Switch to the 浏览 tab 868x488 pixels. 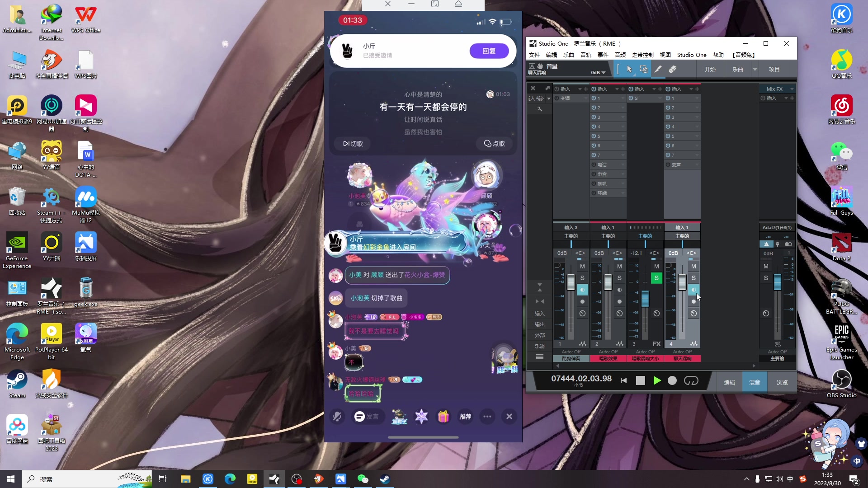(x=782, y=382)
